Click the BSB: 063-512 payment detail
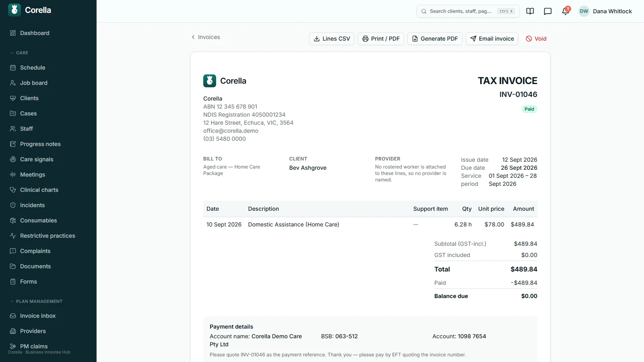The image size is (644, 362). (339, 336)
